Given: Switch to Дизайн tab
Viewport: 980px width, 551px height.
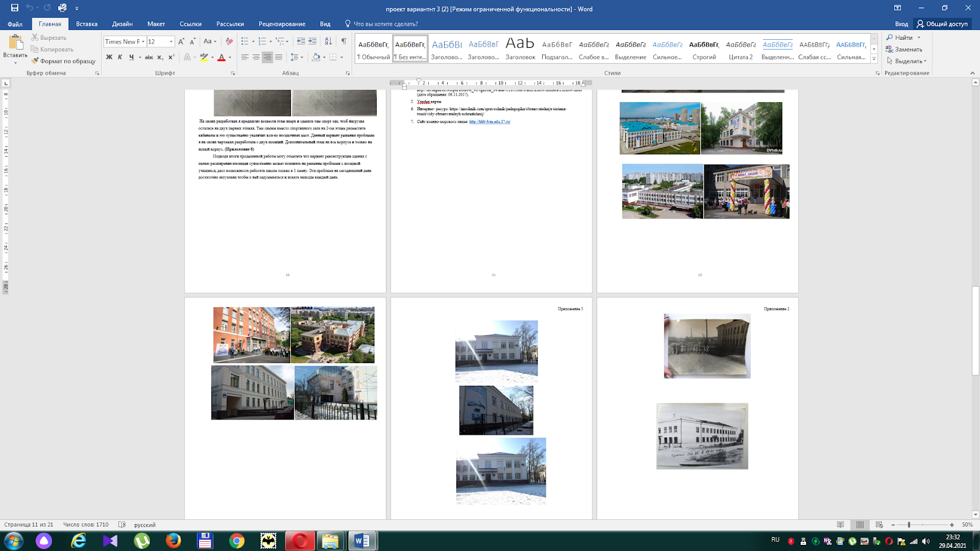Looking at the screenshot, I should pyautogui.click(x=123, y=24).
